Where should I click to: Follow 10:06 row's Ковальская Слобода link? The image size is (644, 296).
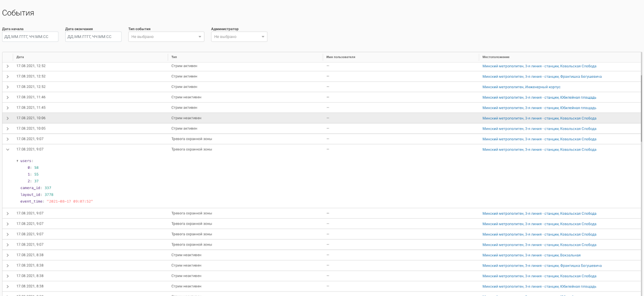(539, 118)
